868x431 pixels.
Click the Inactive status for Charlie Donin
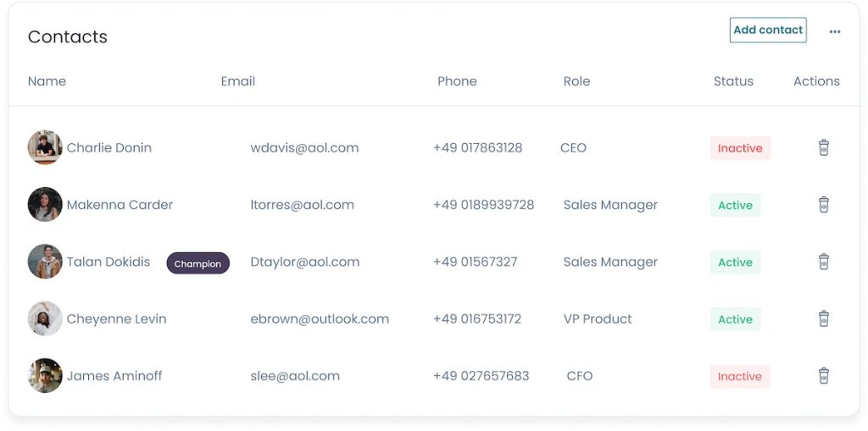tap(740, 148)
